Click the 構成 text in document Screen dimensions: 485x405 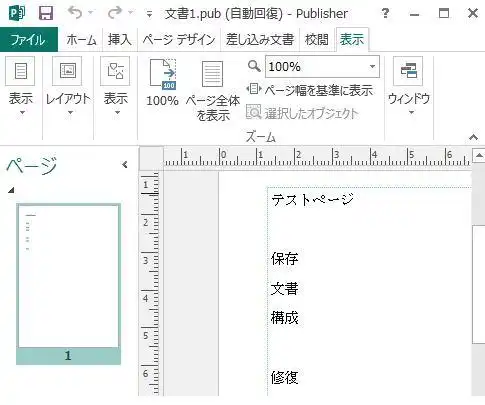pyautogui.click(x=284, y=318)
